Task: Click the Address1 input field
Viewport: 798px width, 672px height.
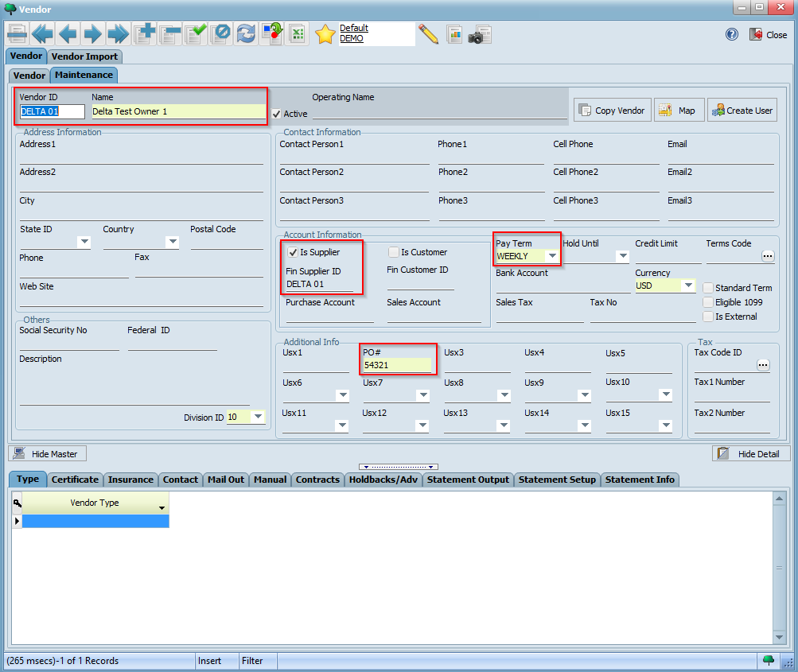Action: [141, 157]
